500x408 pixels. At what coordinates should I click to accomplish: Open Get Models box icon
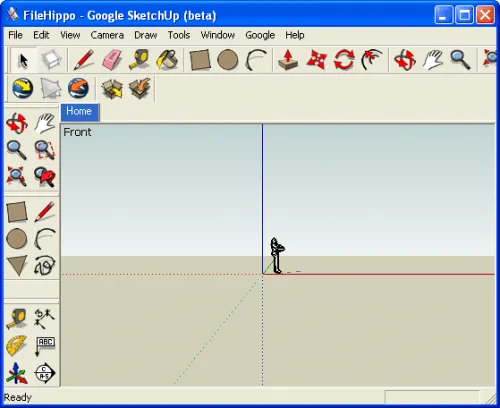112,88
